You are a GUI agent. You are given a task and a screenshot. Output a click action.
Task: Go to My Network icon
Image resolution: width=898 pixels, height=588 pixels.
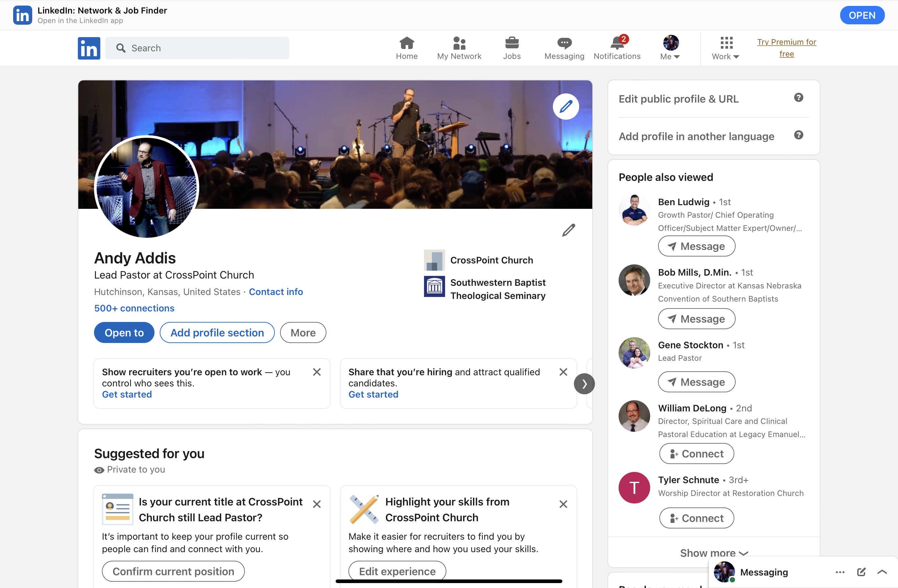[459, 43]
